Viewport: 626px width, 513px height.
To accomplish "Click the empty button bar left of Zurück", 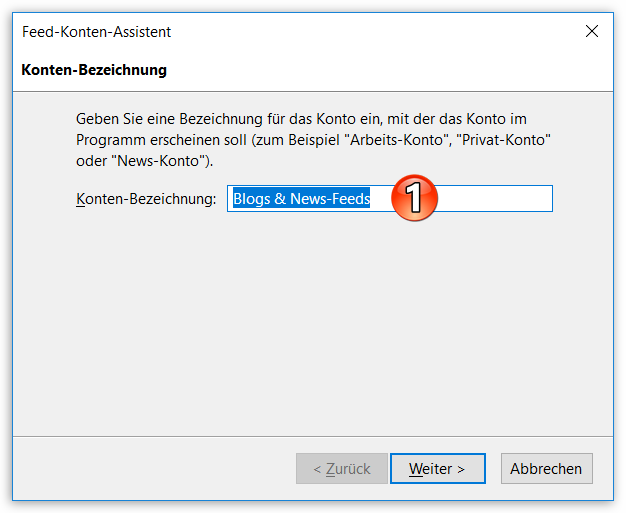I will (154, 468).
